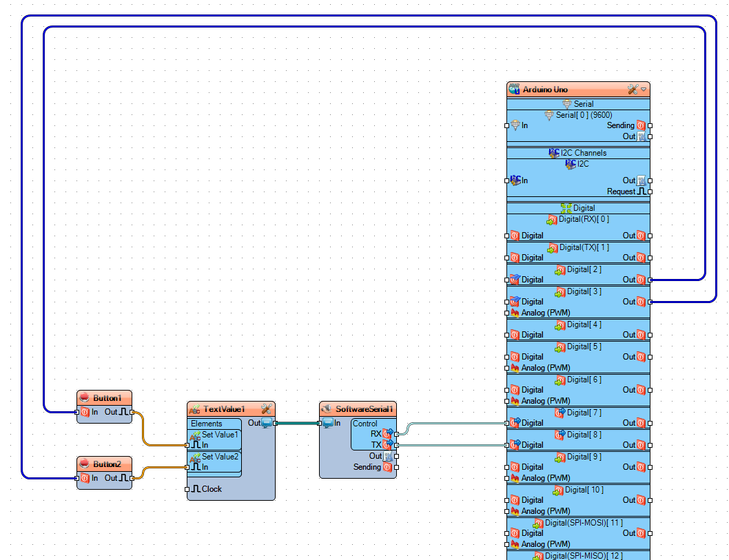Click the I2C icon in I2C Channels section
729x560 pixels.
(570, 165)
